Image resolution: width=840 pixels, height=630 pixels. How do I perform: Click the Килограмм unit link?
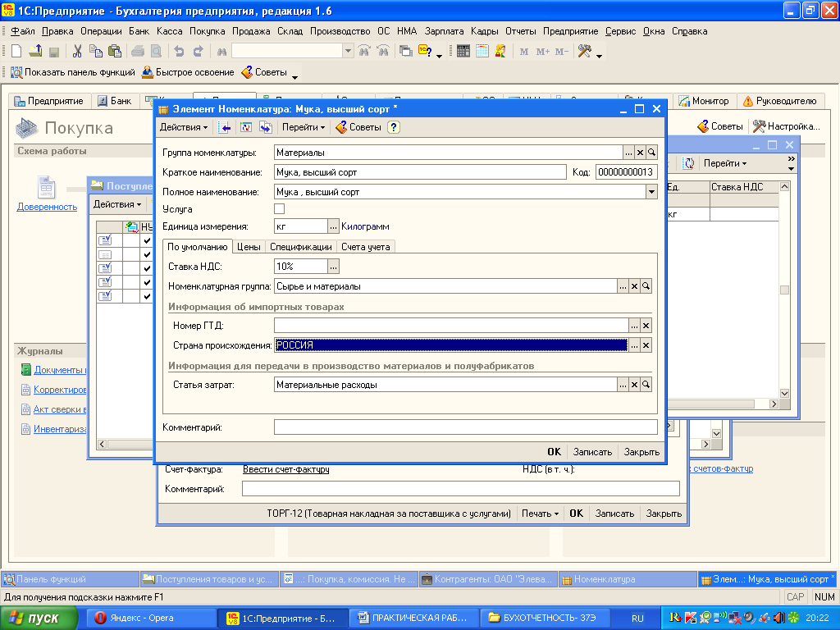pyautogui.click(x=365, y=226)
